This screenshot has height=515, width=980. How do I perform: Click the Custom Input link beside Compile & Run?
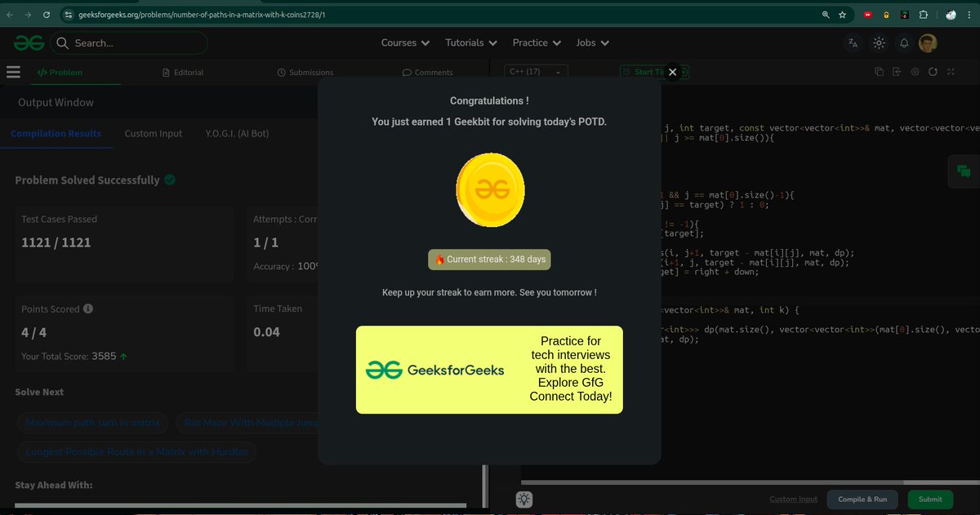click(793, 499)
